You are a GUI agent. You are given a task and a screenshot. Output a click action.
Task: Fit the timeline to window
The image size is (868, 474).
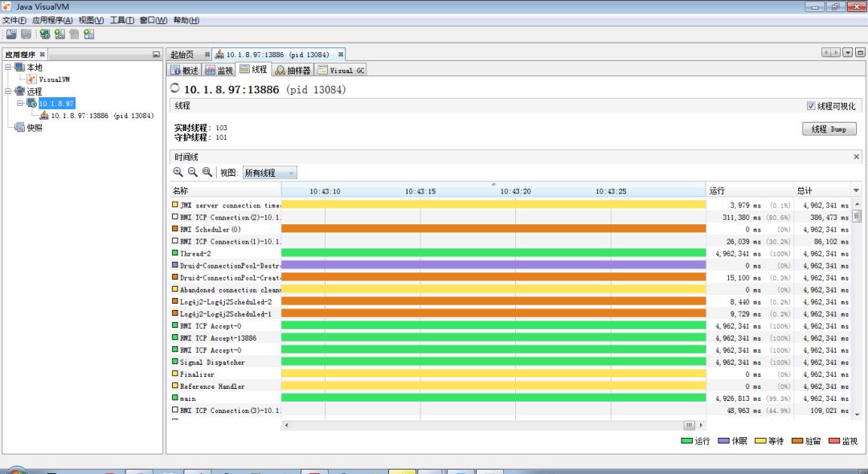(207, 172)
